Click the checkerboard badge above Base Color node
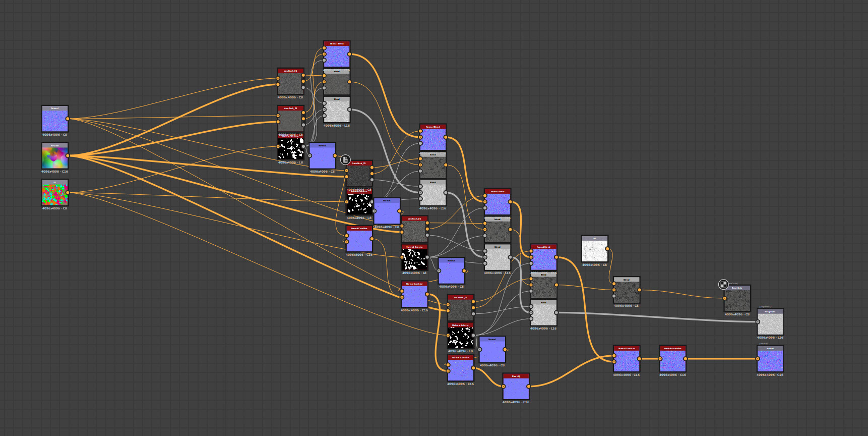The image size is (868, 436). [x=723, y=285]
